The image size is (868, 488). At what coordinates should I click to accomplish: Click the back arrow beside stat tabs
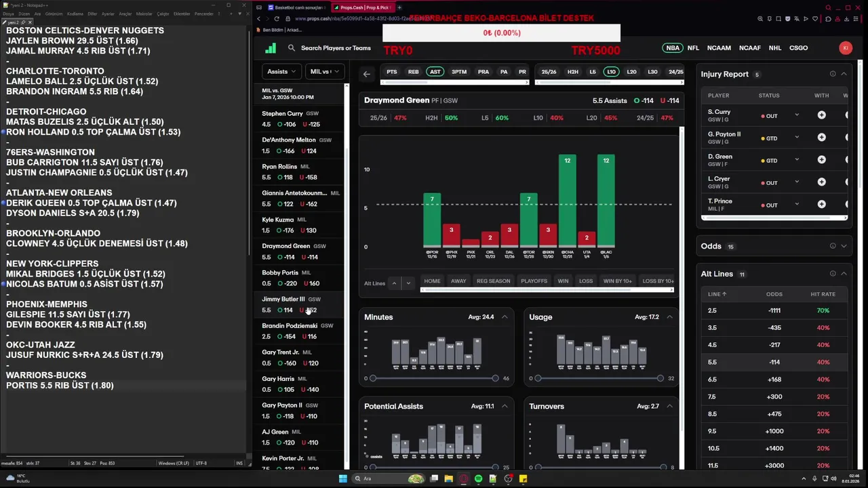(x=367, y=74)
